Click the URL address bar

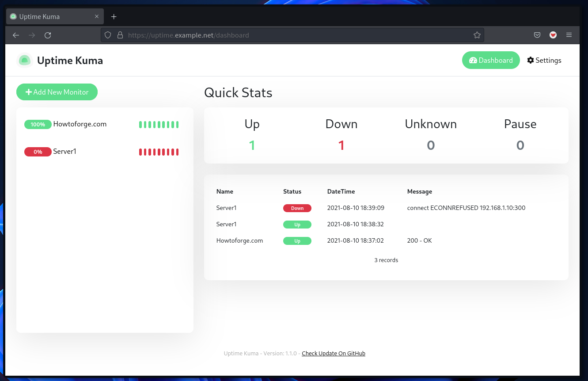[x=292, y=35]
